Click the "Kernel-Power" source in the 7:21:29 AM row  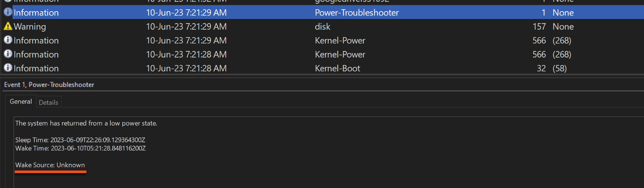point(340,40)
